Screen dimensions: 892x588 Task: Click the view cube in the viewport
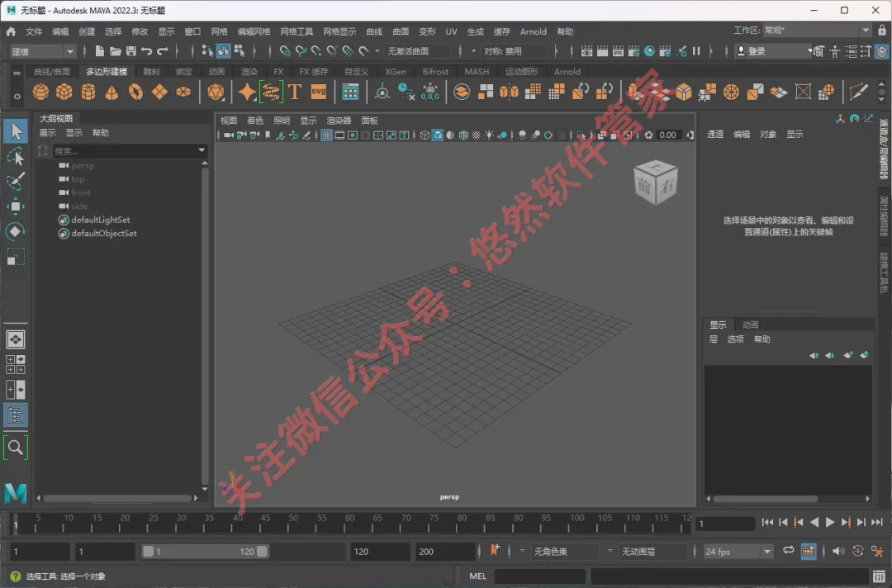[x=655, y=182]
